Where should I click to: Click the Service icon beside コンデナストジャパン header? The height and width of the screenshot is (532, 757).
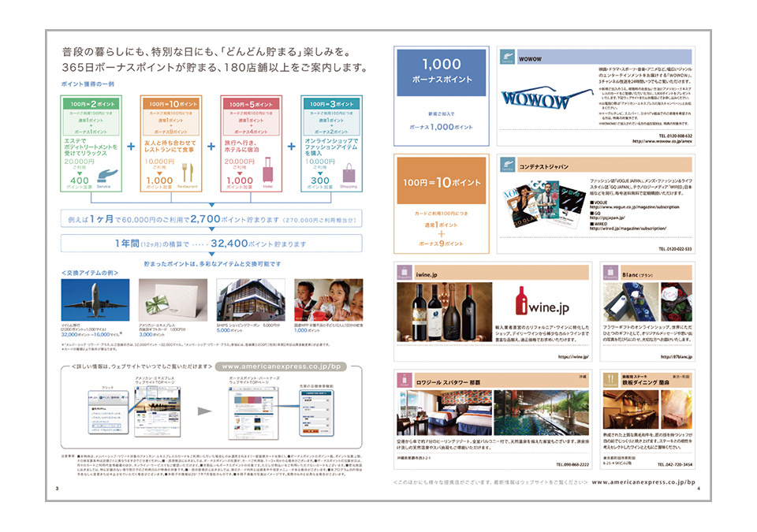pyautogui.click(x=507, y=165)
